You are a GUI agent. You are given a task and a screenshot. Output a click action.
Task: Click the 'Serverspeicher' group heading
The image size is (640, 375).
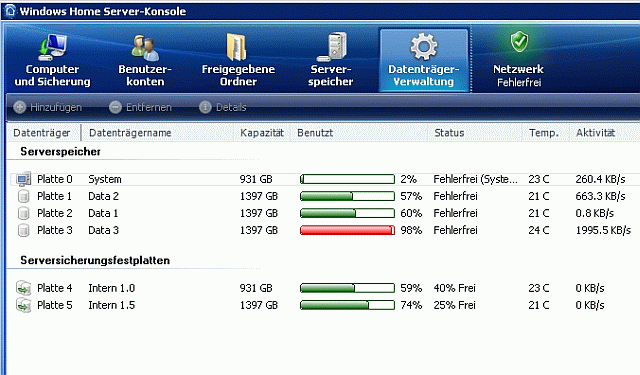(x=60, y=152)
